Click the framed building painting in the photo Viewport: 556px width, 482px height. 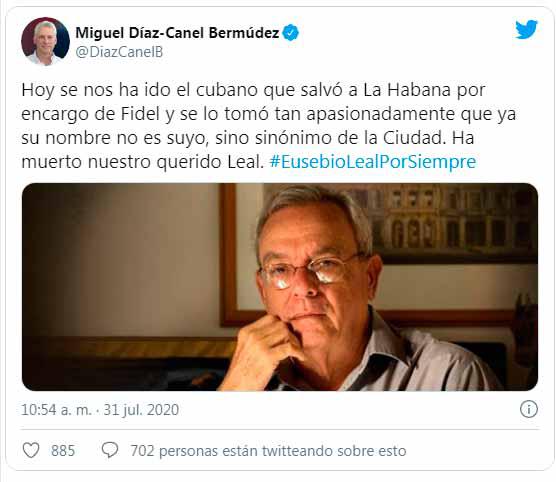(x=450, y=224)
